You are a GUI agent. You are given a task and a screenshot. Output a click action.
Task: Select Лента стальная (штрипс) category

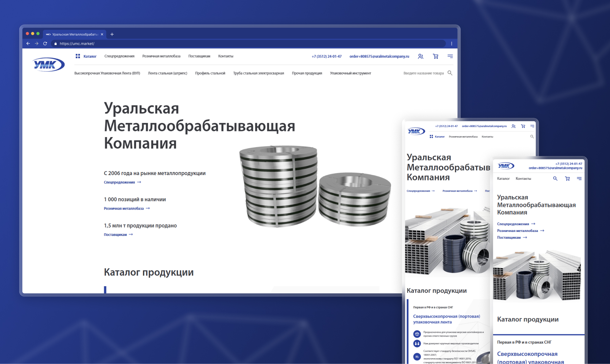tap(167, 73)
